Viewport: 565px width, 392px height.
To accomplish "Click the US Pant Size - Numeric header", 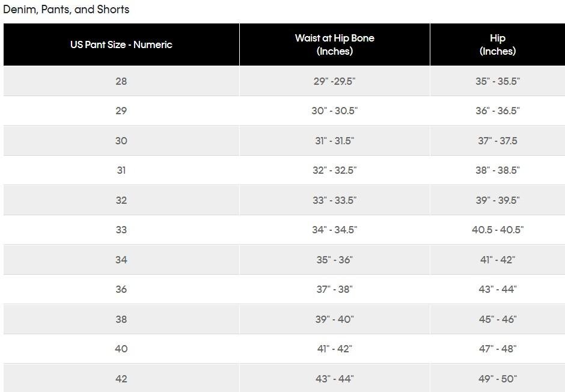I will point(121,44).
